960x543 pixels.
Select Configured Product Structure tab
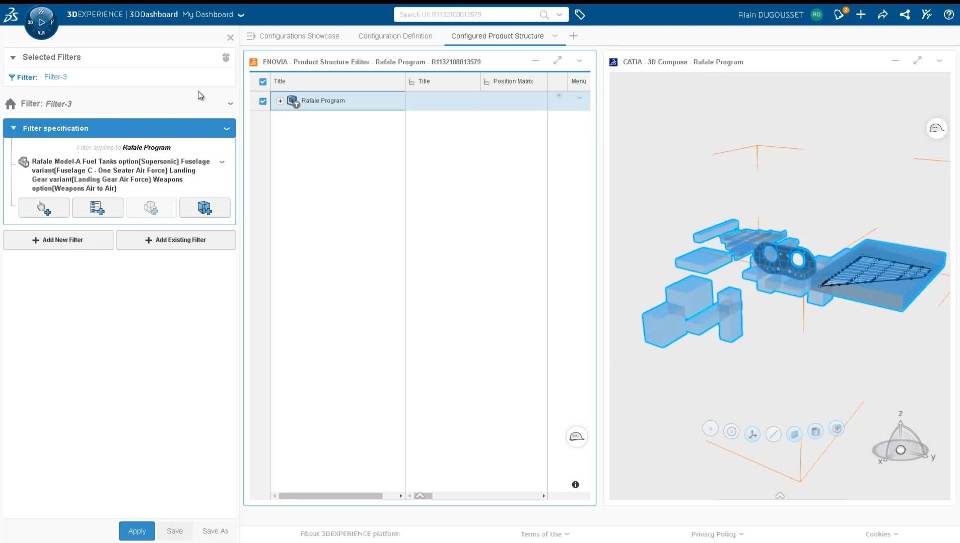point(497,36)
